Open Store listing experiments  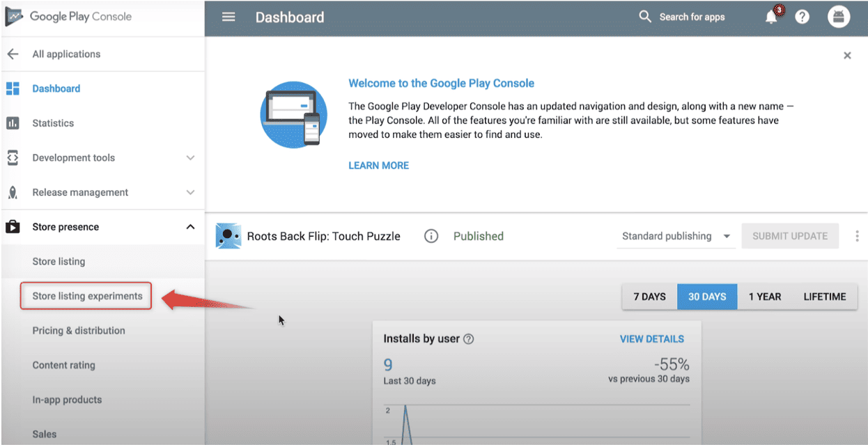[87, 296]
